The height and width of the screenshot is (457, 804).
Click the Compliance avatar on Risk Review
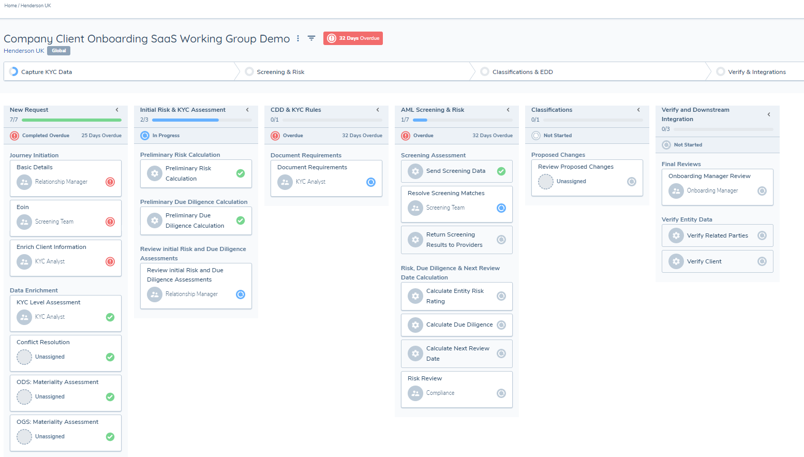click(415, 393)
